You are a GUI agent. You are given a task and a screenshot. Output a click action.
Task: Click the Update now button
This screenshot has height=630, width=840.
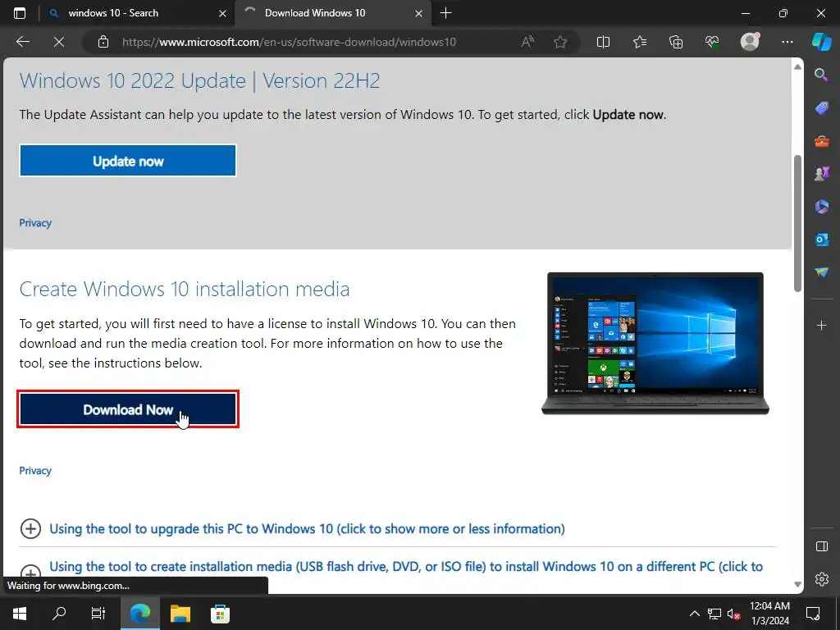point(127,161)
